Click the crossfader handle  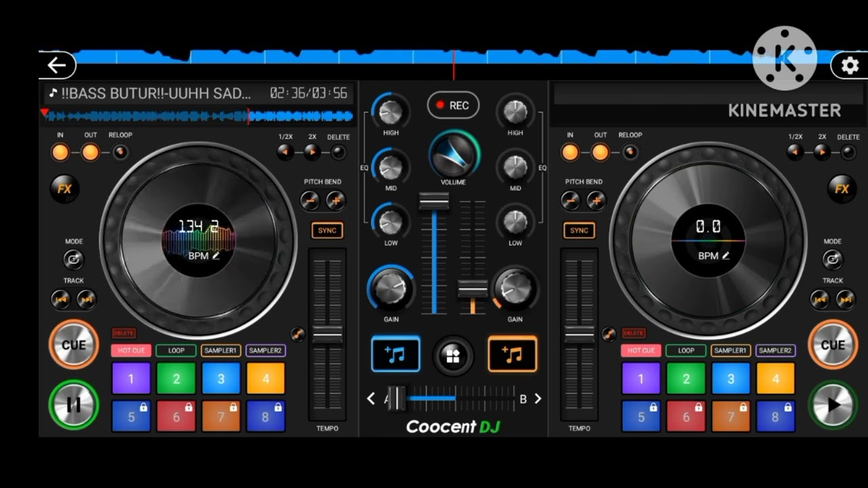(396, 398)
